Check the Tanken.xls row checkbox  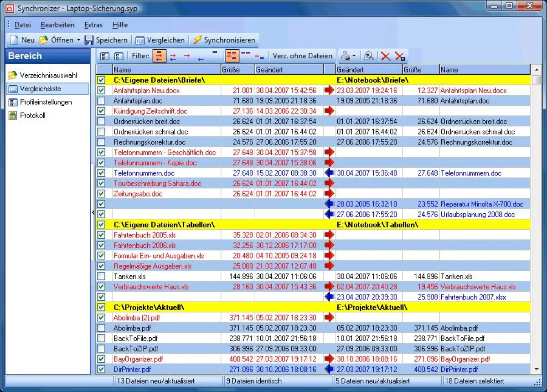click(x=102, y=276)
